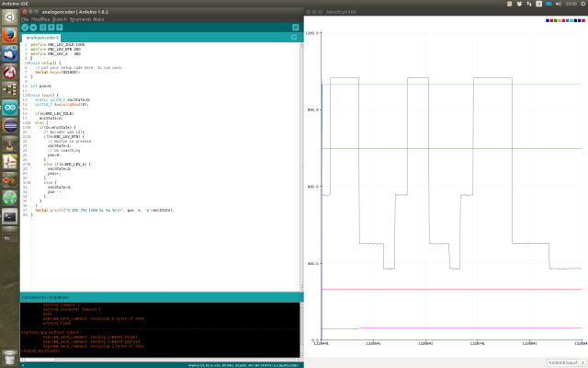Click the 'Caricamento completato' status message
Image resolution: width=588 pixels, height=368 pixels.
45,297
